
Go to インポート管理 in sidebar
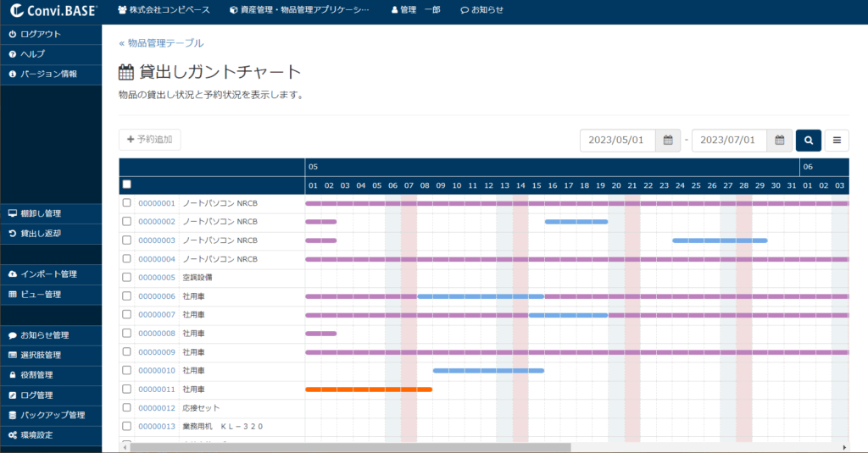(48, 274)
